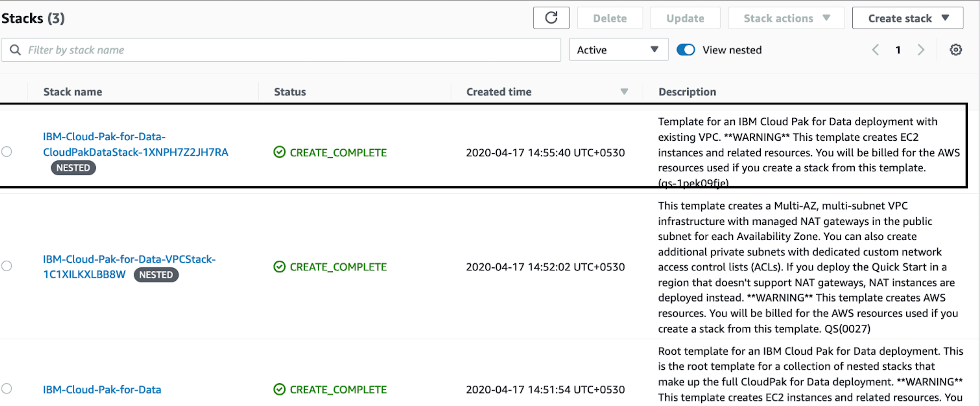This screenshot has height=406, width=980.
Task: Click the Delete button
Action: click(610, 18)
